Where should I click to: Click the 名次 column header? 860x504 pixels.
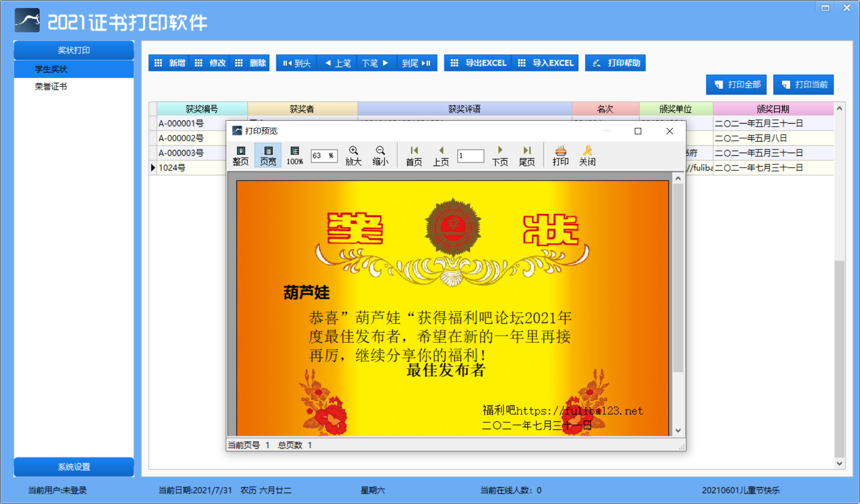(606, 109)
